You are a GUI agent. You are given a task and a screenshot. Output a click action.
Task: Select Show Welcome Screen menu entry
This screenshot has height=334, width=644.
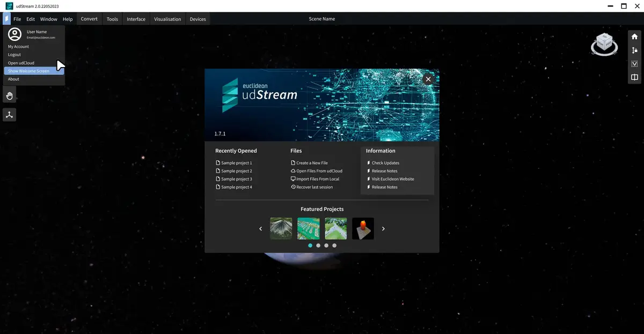[34, 71]
